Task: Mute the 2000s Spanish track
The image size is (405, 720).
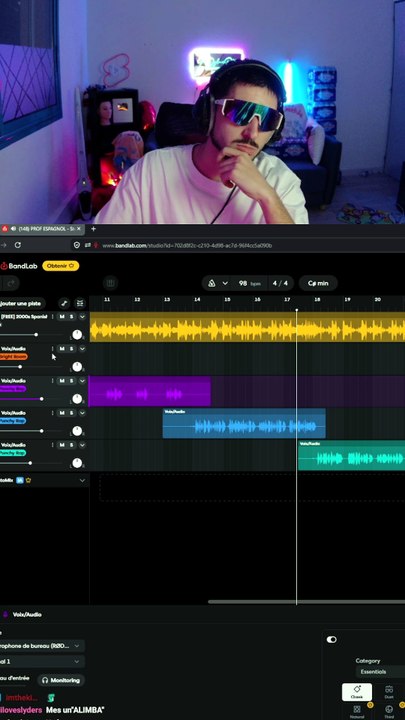Action: [x=62, y=317]
